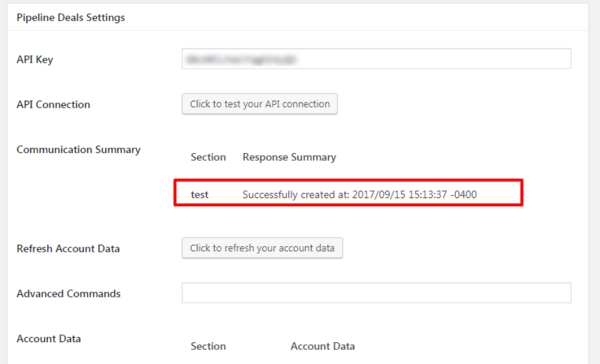Click Section header in Account Data table
The height and width of the screenshot is (364, 600).
208,346
